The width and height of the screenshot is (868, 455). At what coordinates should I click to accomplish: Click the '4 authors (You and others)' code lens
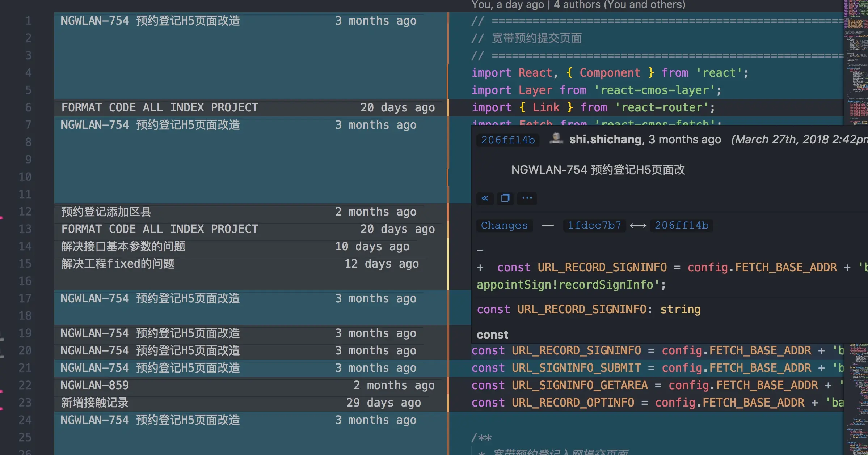[x=619, y=4]
